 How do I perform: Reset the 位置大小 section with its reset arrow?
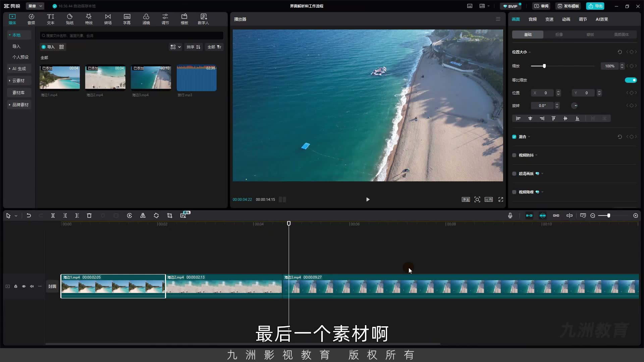tap(620, 52)
